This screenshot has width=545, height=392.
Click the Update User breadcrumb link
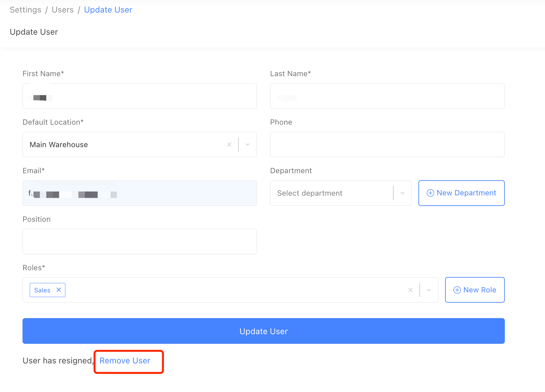coord(108,10)
